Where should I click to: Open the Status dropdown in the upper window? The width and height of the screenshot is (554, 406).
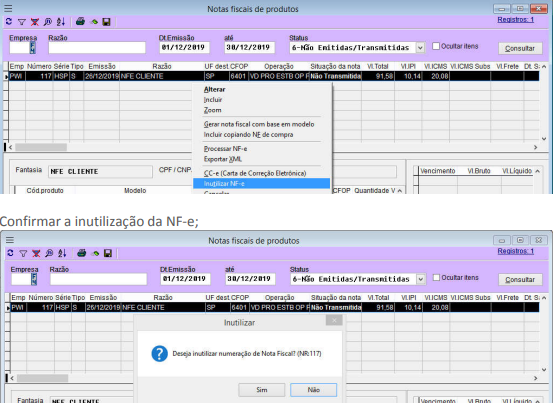pos(420,48)
